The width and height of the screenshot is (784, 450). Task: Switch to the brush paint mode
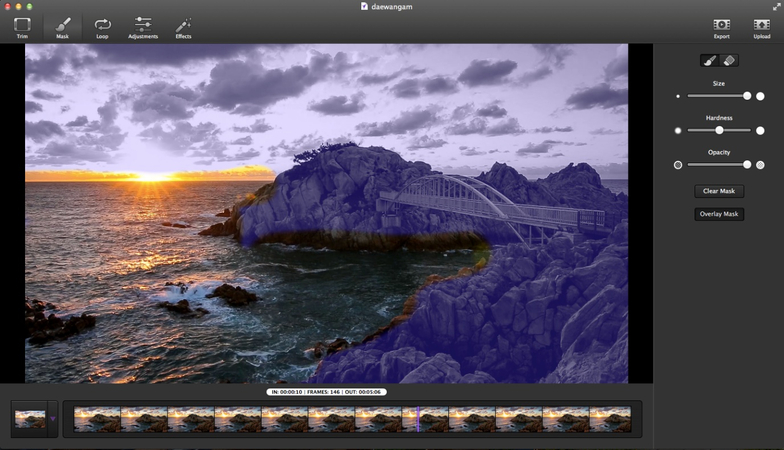[x=710, y=60]
